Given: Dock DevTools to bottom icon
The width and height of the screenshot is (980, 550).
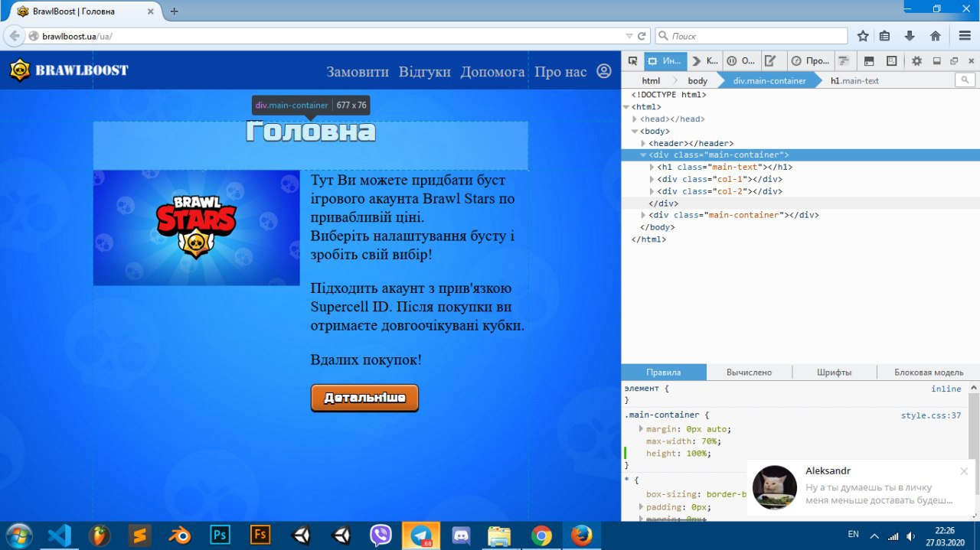Looking at the screenshot, I should click(936, 61).
